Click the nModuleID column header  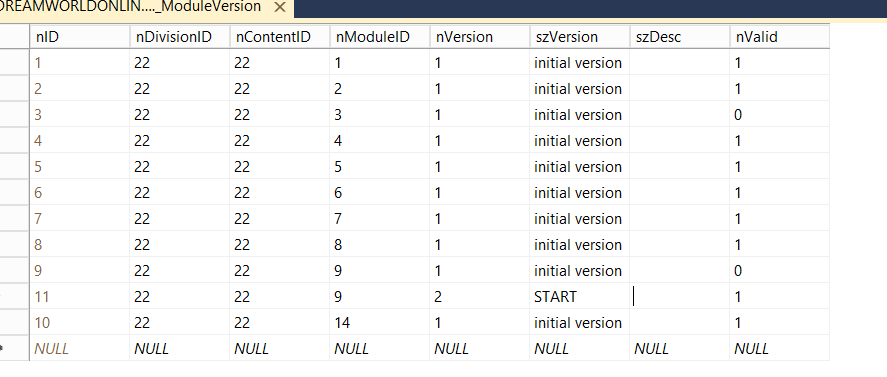point(380,37)
